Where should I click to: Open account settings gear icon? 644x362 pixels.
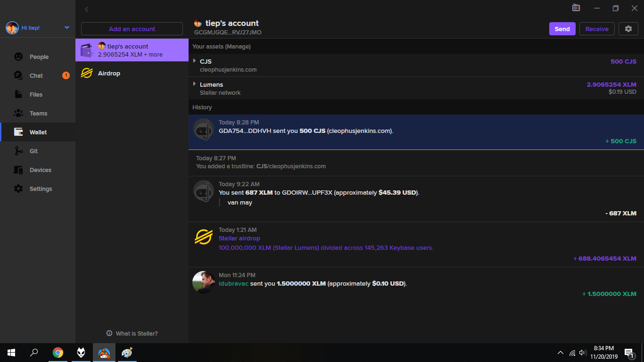point(628,29)
